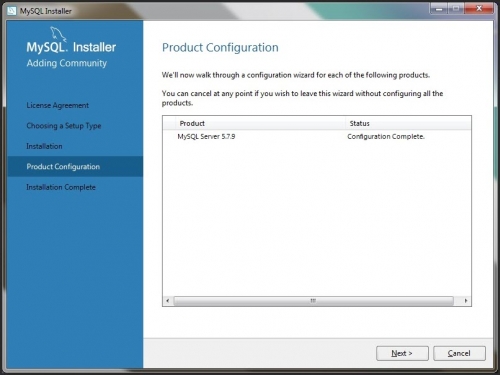
Task: Select License Agreement step in sidebar
Action: pyautogui.click(x=58, y=105)
